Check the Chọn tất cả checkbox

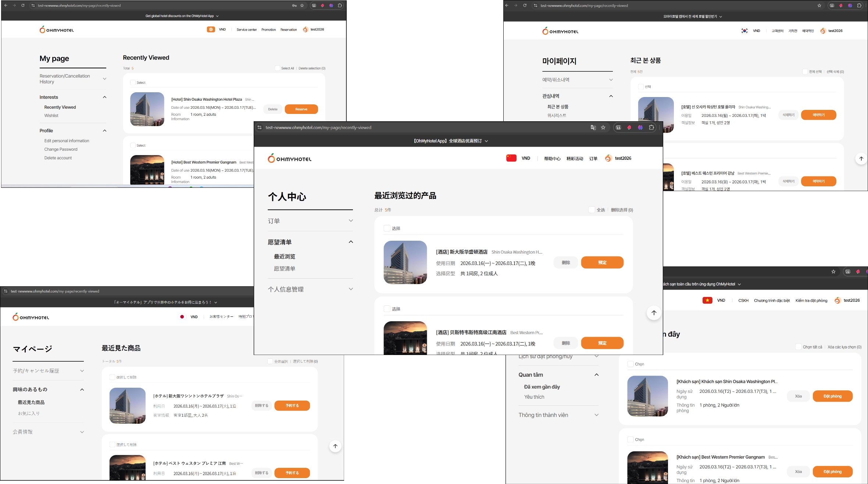pyautogui.click(x=798, y=347)
